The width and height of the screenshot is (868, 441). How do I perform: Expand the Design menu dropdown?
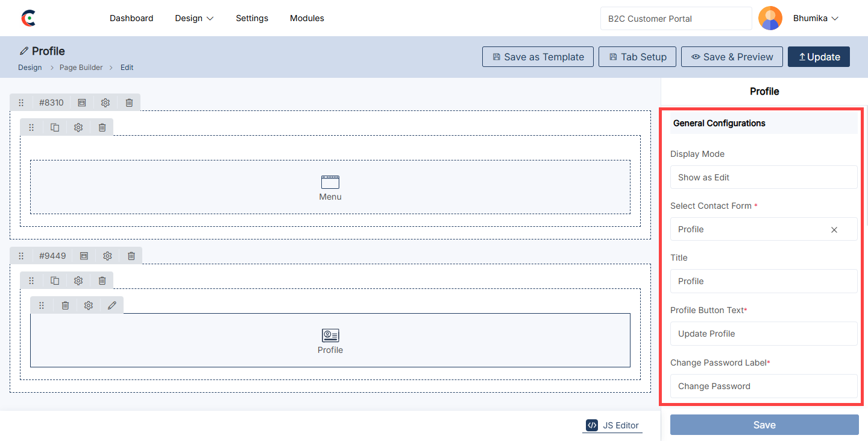click(x=194, y=18)
